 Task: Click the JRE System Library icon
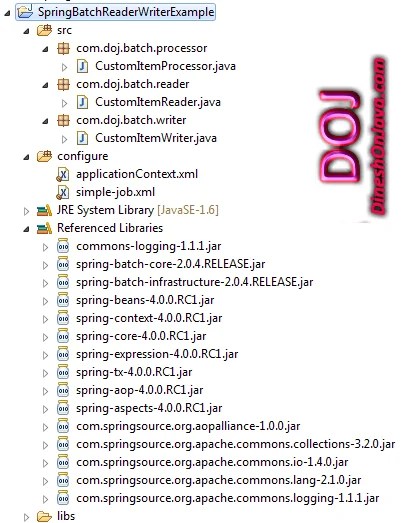[x=44, y=210]
